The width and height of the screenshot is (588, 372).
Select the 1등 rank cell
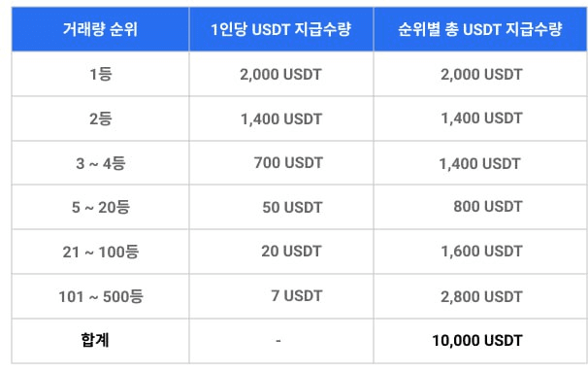[x=101, y=74]
